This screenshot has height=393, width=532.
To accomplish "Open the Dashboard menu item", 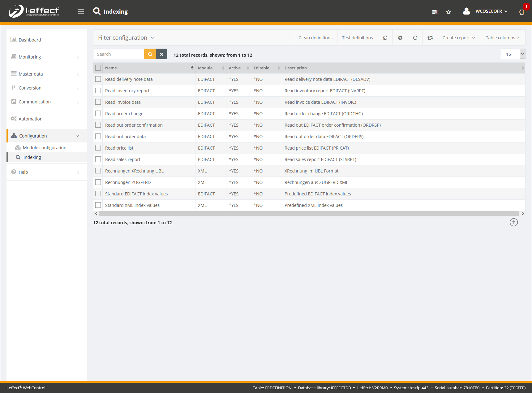I will [30, 40].
